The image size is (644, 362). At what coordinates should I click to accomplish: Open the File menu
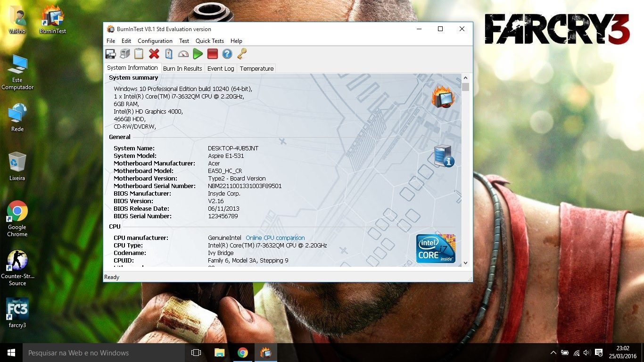[x=111, y=41]
